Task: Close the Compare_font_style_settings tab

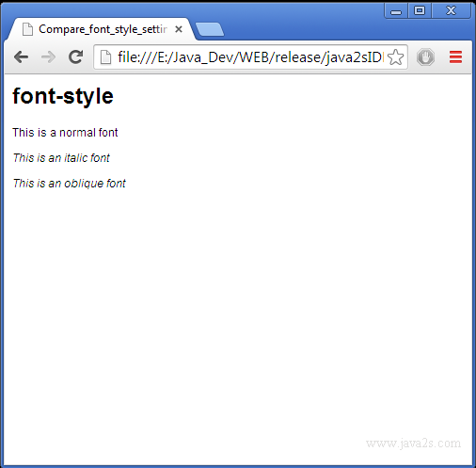Action: (x=179, y=29)
